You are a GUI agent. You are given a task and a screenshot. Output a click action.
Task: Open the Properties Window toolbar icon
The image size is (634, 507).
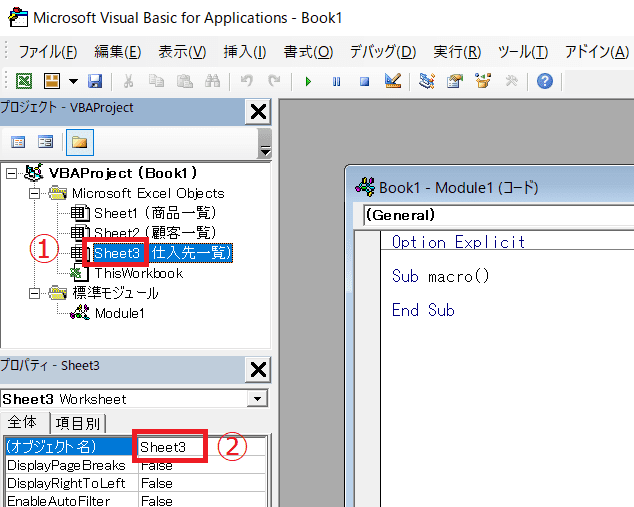[455, 82]
